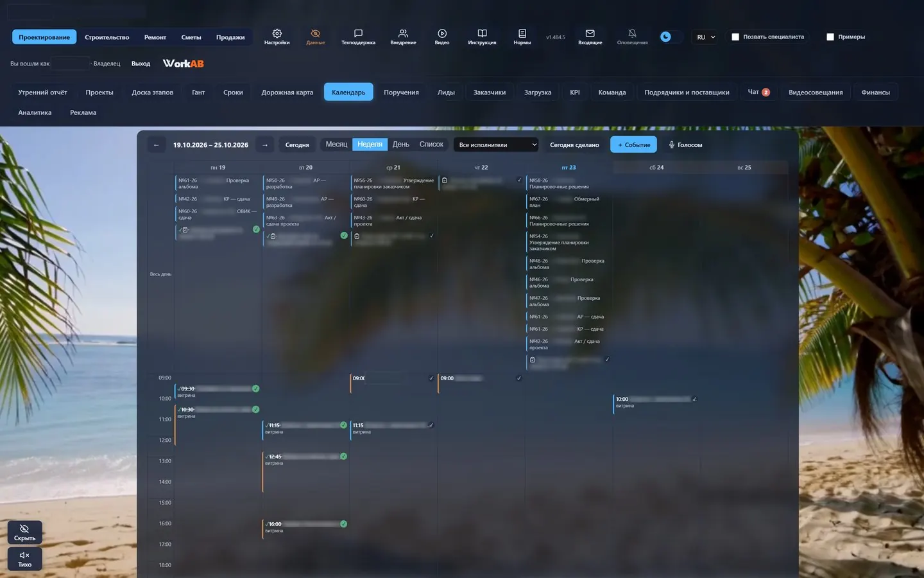Open the №58-26 Планировочные решения entry

pos(568,184)
